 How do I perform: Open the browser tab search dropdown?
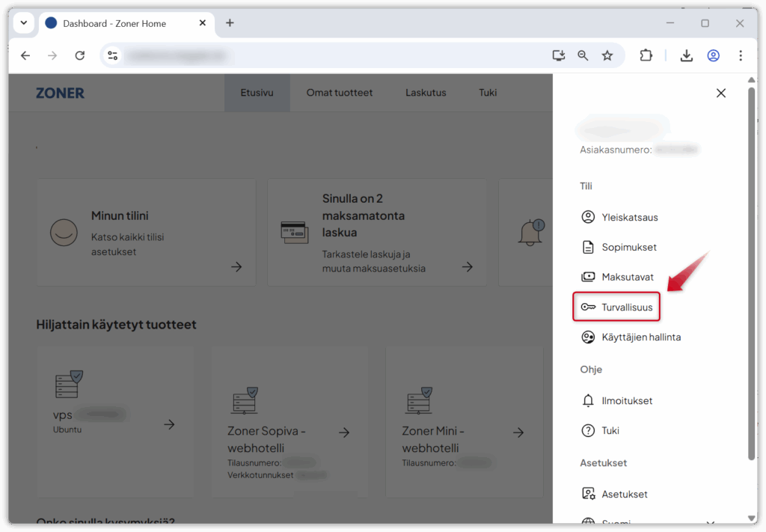click(23, 23)
